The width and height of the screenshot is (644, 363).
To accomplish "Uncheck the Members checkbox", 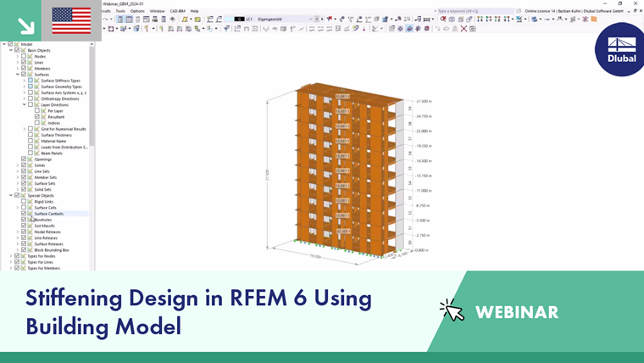I will (24, 68).
